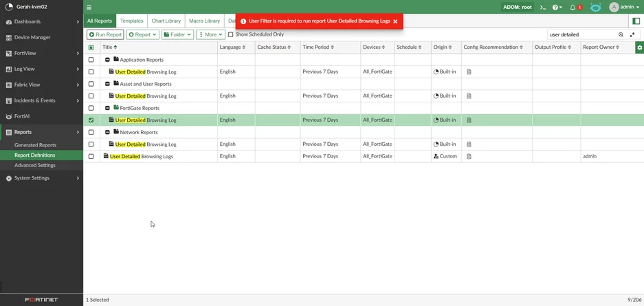Click config recommendation icon in custom admin row

[469, 157]
